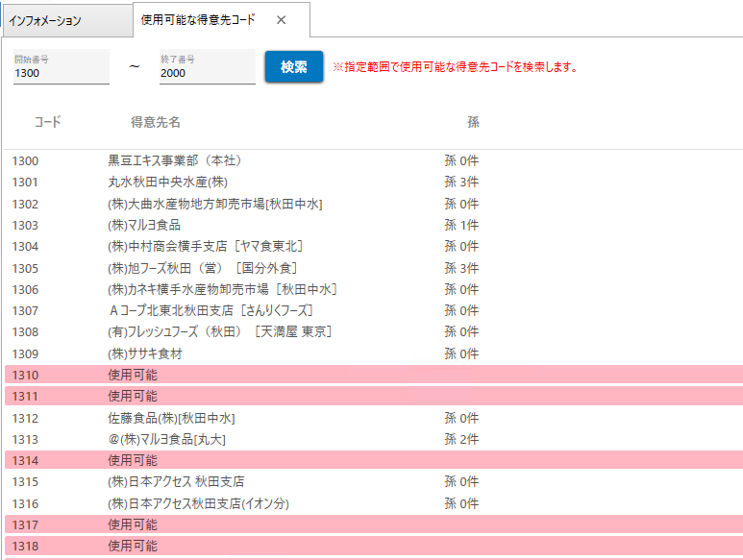Select row 1301 丸水秋田中央水産(株)
This screenshot has height=560, width=743.
click(374, 182)
